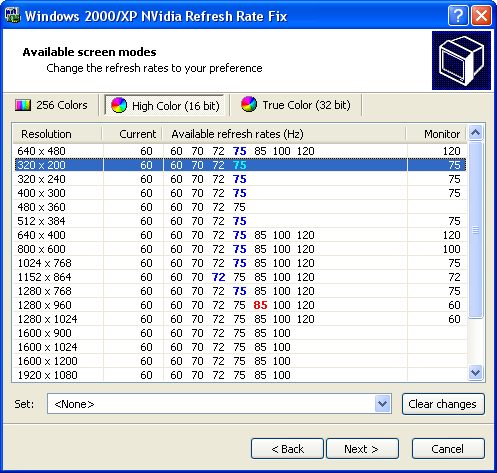Click Current value 60 for 512 x 384
Viewport: 497px width, 473px height.
pos(146,221)
